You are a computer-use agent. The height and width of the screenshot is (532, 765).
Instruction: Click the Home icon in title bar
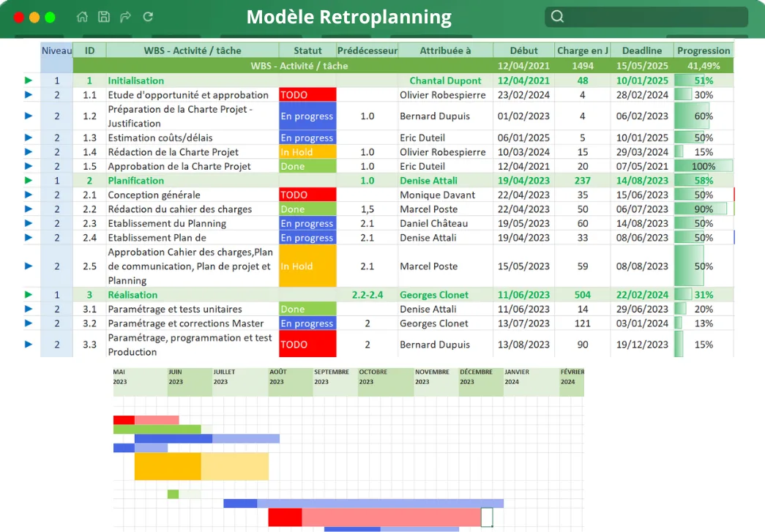click(x=82, y=17)
